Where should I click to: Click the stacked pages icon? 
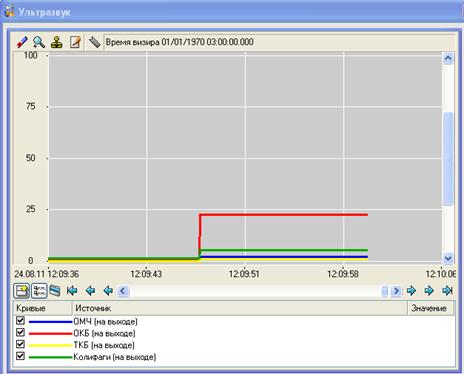[x=55, y=291]
